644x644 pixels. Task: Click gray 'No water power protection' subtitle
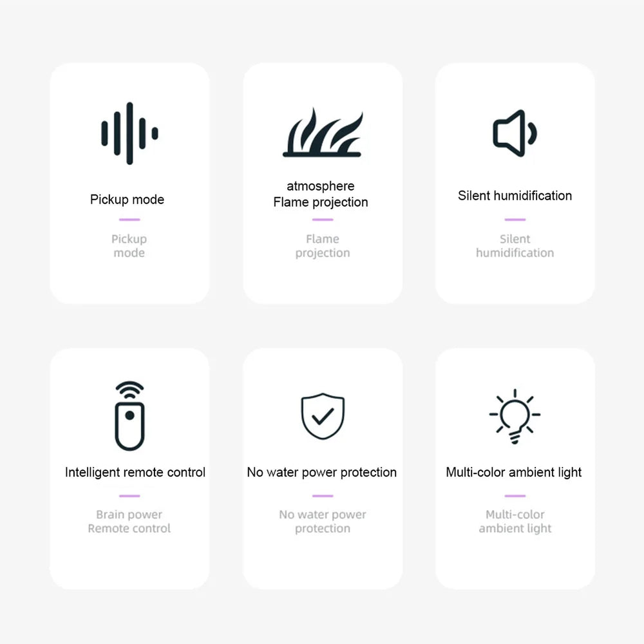(x=323, y=521)
